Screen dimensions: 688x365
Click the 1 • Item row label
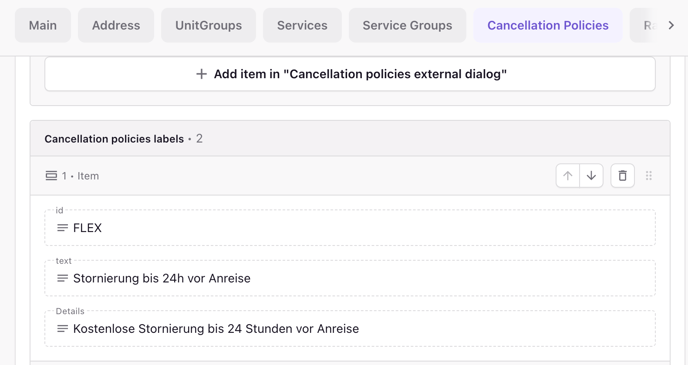(80, 176)
